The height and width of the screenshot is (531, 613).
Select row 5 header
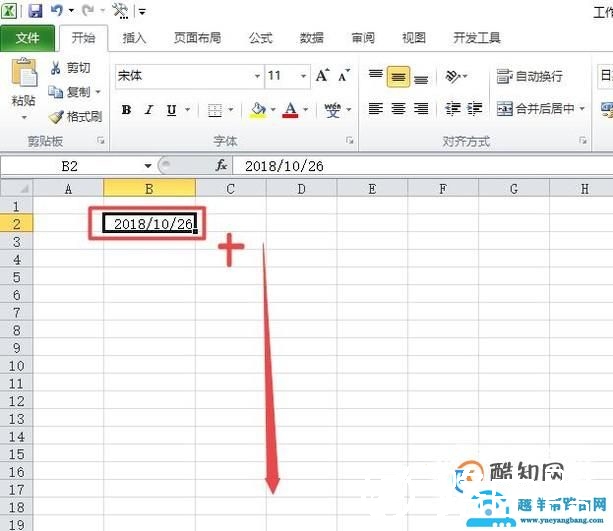click(16, 277)
